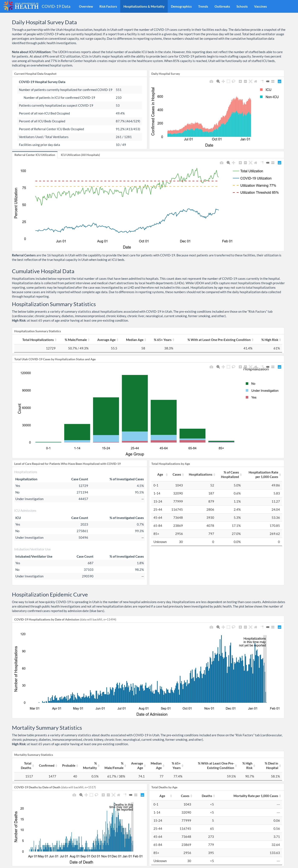The width and height of the screenshot is (298, 868).
Task: Open the Risk Factors page
Action: pos(108,6)
